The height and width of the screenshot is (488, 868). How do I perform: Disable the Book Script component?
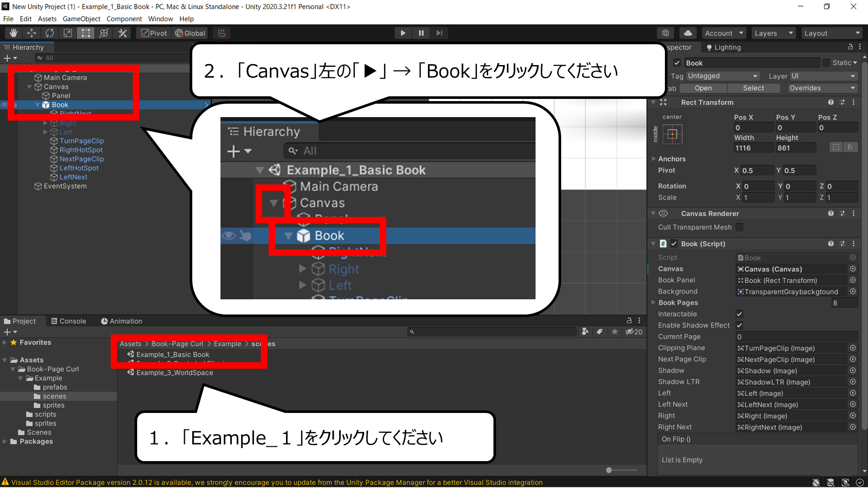click(674, 244)
